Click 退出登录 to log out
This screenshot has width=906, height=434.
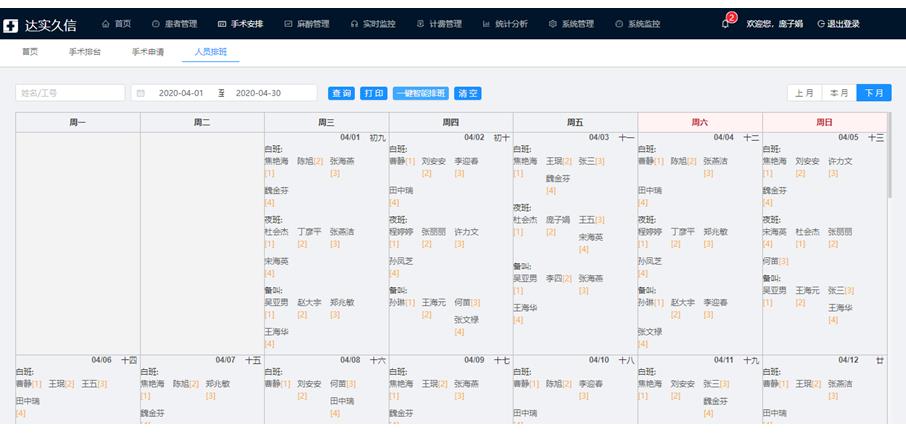838,23
